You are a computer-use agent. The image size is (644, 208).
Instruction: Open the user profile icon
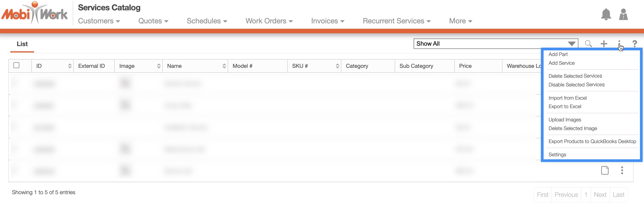tap(623, 14)
